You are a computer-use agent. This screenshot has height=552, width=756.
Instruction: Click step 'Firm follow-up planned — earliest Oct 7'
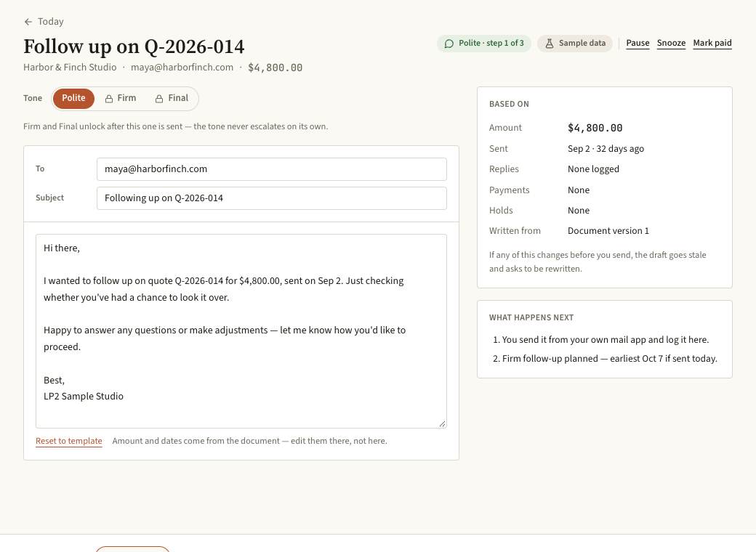point(609,358)
